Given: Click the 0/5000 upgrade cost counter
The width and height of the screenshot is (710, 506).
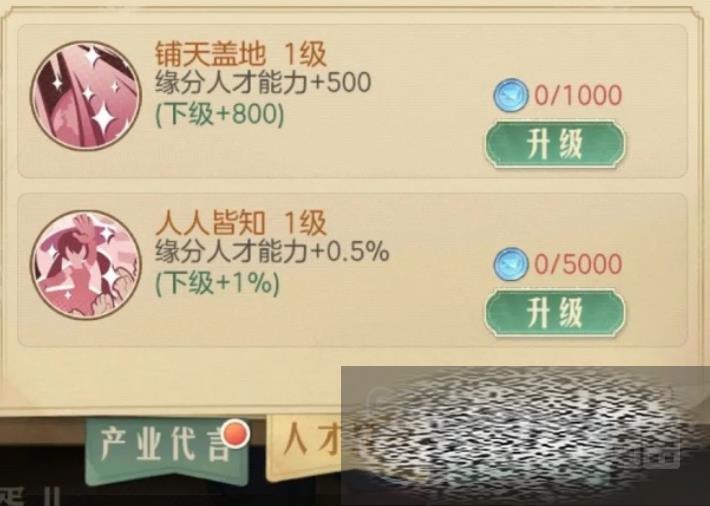Looking at the screenshot, I should tap(578, 264).
